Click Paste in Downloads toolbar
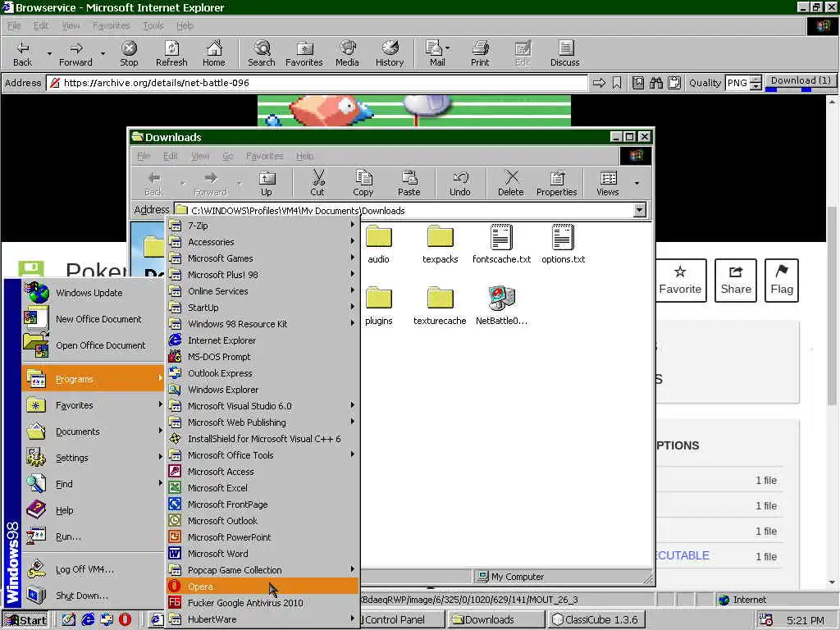This screenshot has width=840, height=630. (409, 184)
